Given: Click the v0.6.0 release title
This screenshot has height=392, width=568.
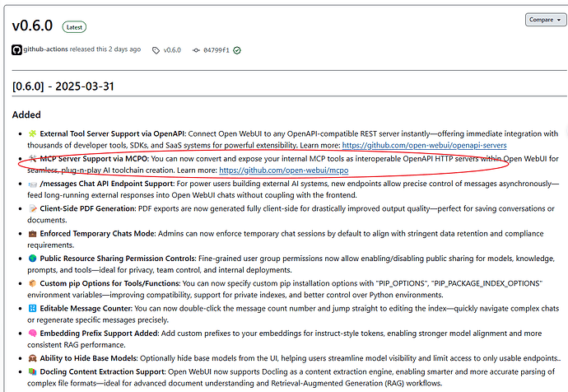Looking at the screenshot, I should [x=32, y=26].
